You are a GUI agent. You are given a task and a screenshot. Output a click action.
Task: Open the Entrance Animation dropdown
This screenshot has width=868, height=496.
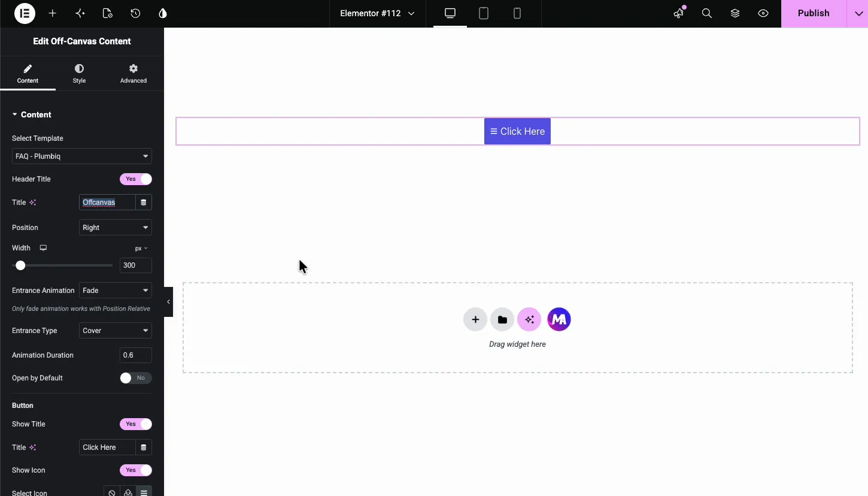point(116,291)
